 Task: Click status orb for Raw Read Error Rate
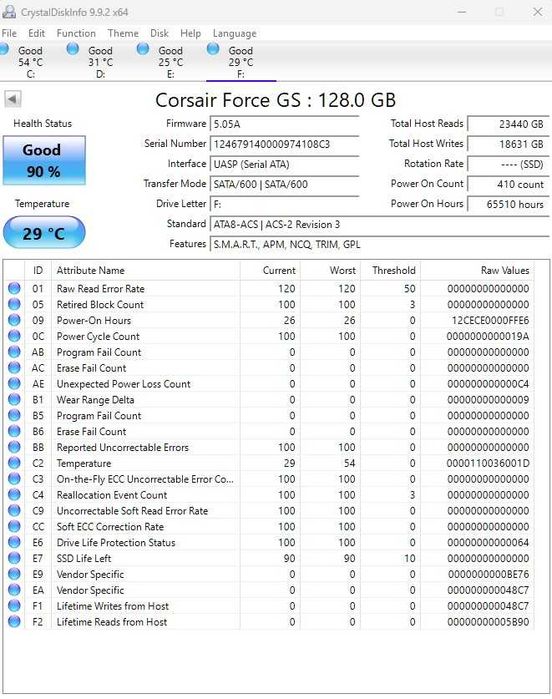click(14, 288)
